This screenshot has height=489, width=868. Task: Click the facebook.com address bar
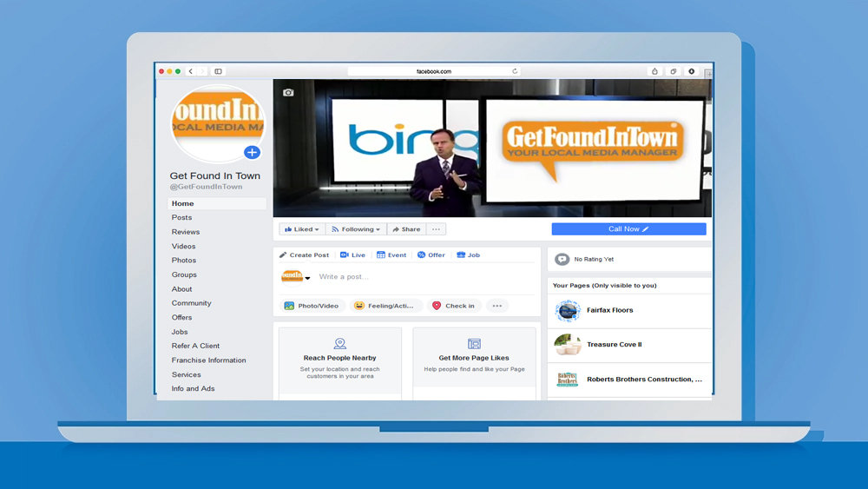pyautogui.click(x=433, y=71)
